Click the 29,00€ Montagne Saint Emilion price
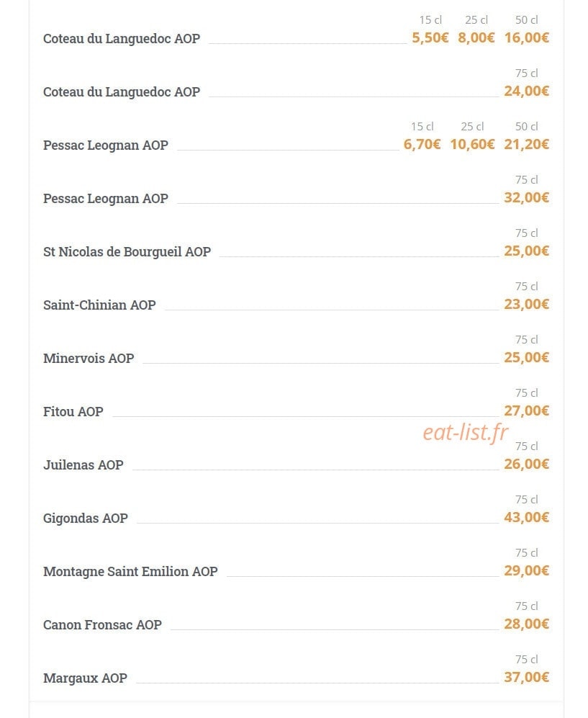This screenshot has height=718, width=588. coord(526,570)
